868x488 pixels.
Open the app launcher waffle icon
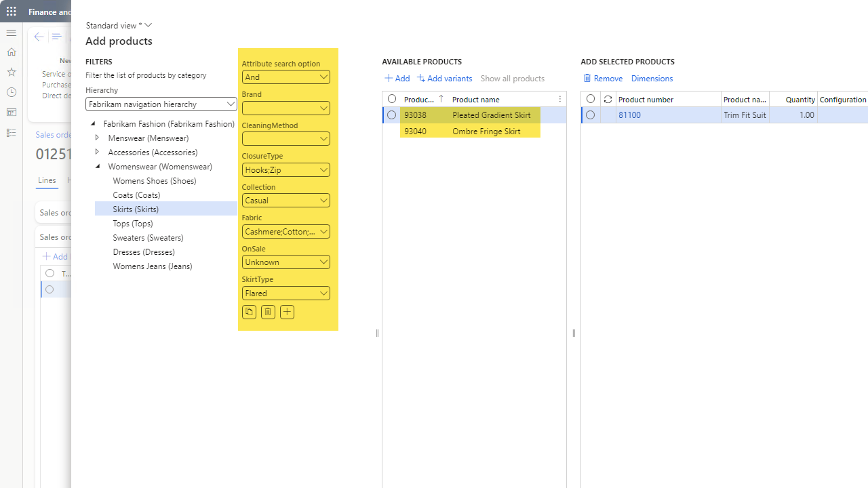coord(12,12)
